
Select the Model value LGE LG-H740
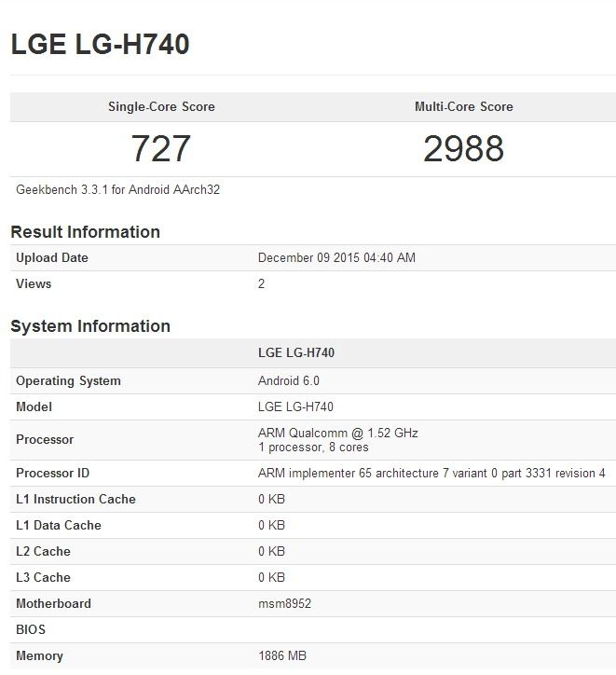[295, 406]
